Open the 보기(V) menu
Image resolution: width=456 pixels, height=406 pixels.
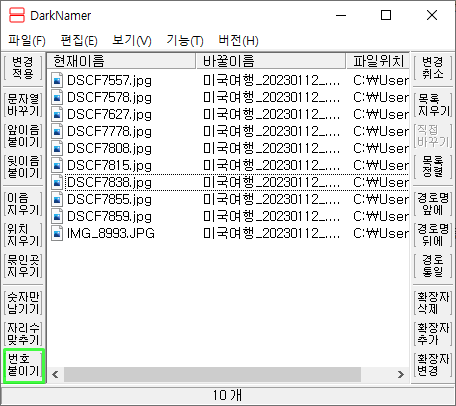pos(132,41)
